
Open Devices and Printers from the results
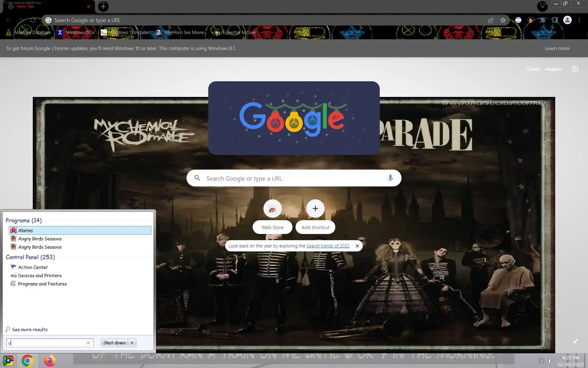[40, 275]
